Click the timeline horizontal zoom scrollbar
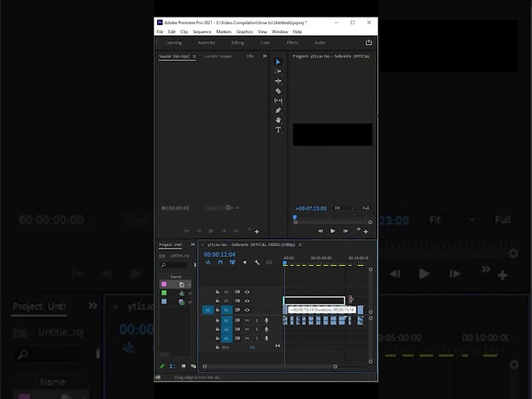This screenshot has height=399, width=532. [269, 367]
